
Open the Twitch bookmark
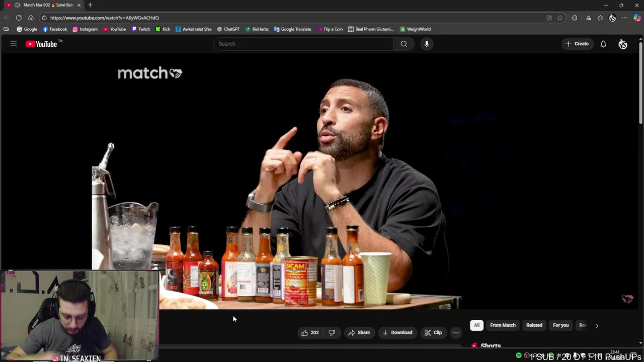coord(140,29)
